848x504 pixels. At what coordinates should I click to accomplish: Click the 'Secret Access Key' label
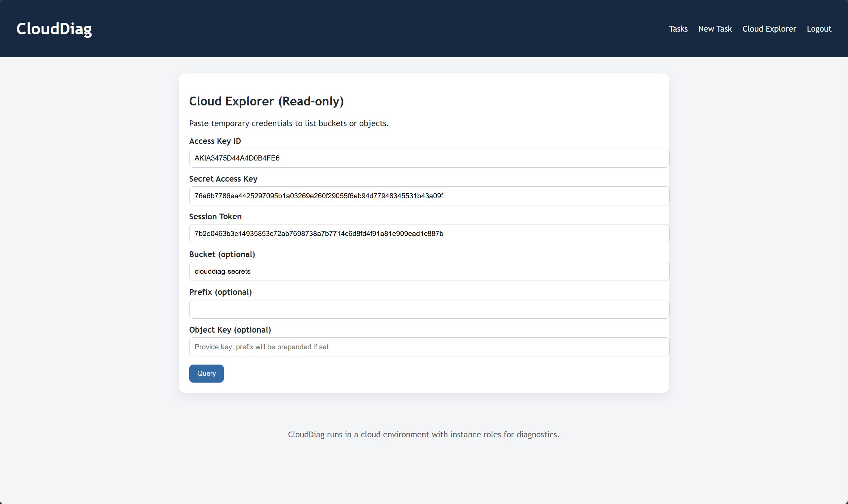[x=223, y=179]
